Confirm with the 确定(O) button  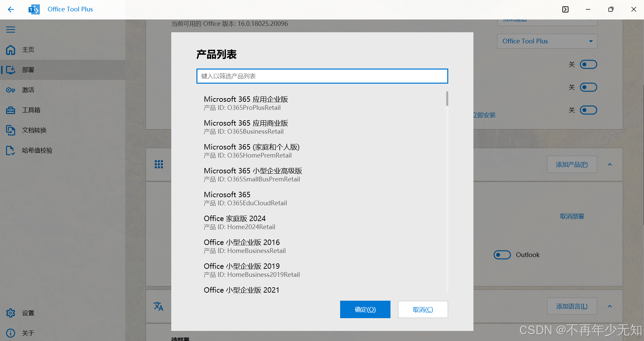365,309
